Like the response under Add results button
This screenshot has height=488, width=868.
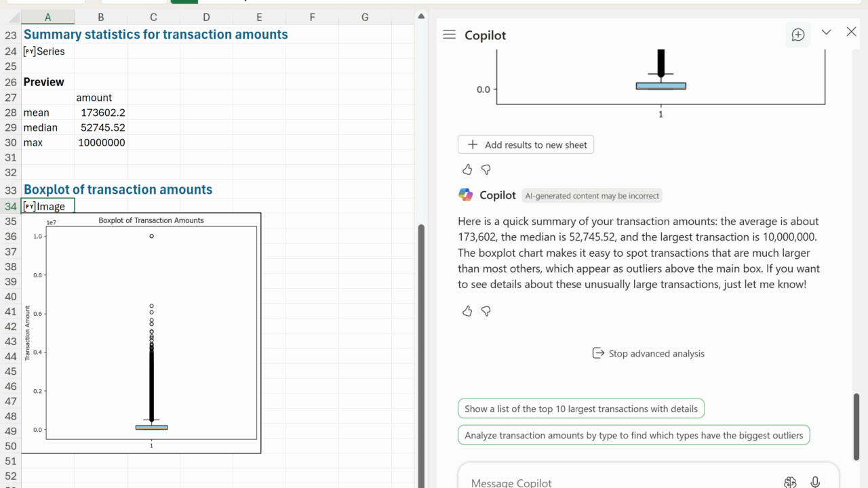(467, 169)
